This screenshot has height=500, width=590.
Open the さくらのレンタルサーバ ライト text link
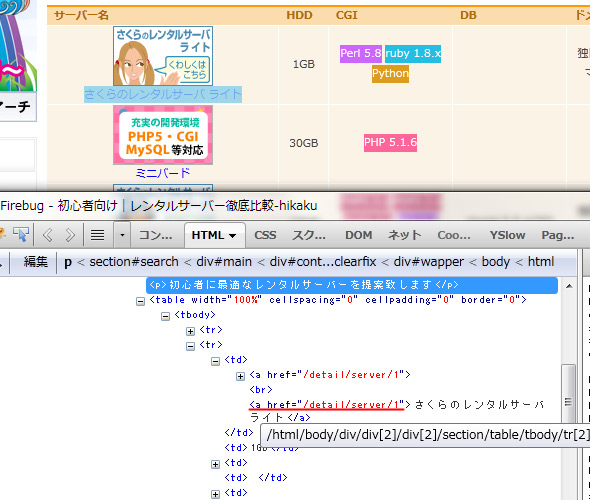click(163, 94)
